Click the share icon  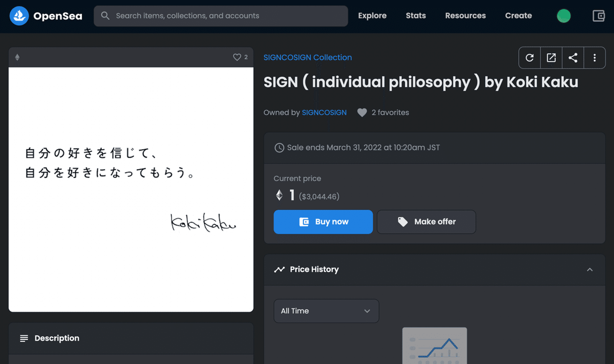573,58
